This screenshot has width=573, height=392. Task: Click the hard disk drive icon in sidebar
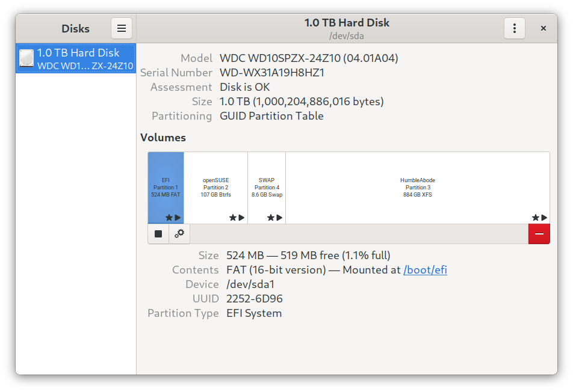pyautogui.click(x=26, y=59)
